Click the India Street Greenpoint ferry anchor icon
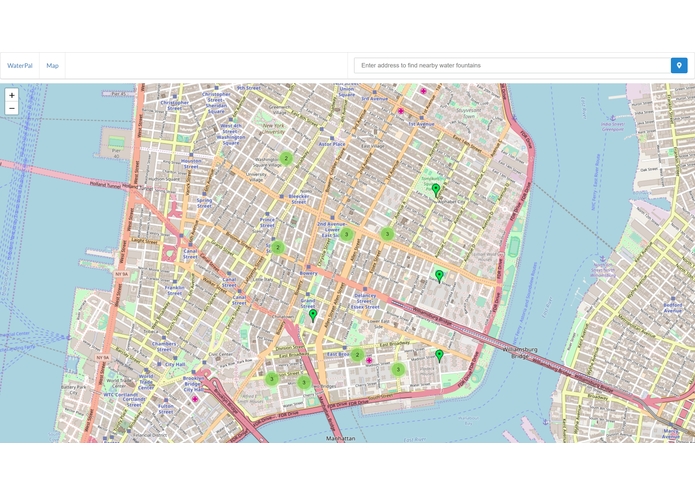 (x=613, y=118)
